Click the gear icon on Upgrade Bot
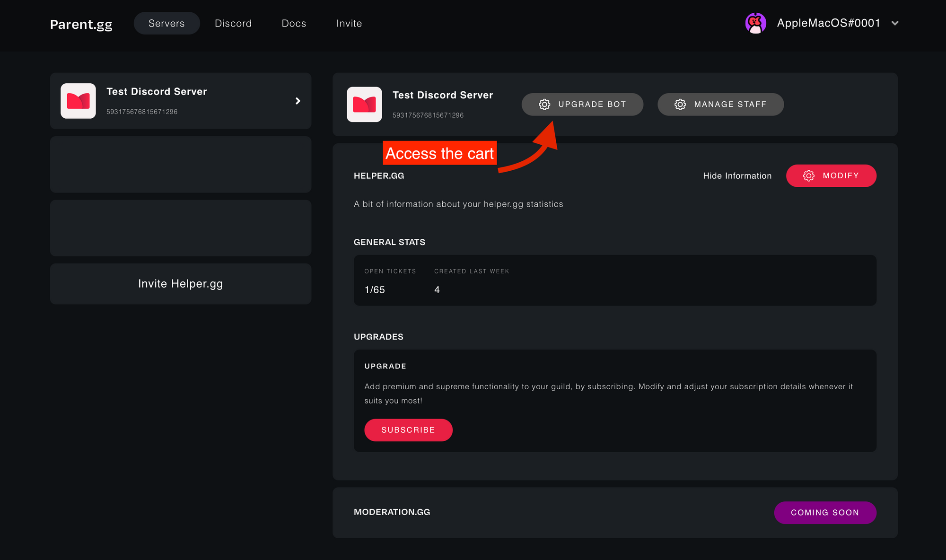Viewport: 946px width, 560px height. 544,104
